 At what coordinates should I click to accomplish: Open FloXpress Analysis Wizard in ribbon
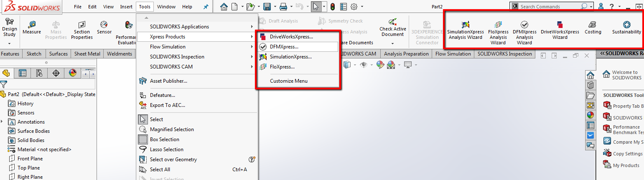498,33
